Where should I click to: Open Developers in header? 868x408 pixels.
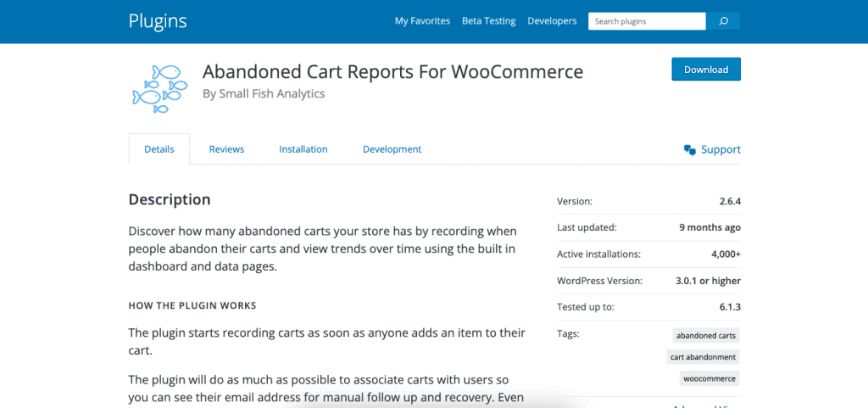point(552,21)
